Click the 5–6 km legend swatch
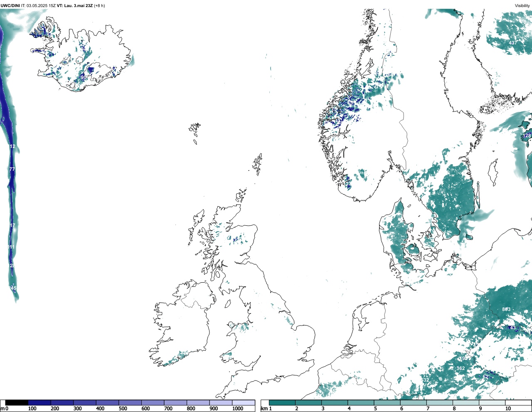This screenshot has height=412, width=532. click(387, 402)
